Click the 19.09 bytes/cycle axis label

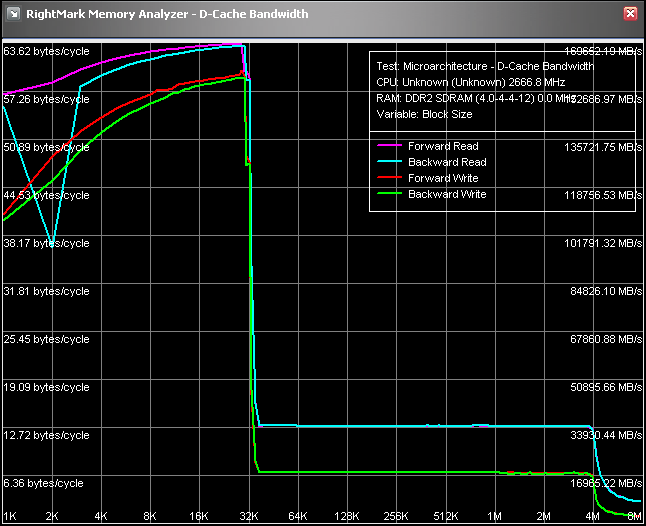click(47, 388)
